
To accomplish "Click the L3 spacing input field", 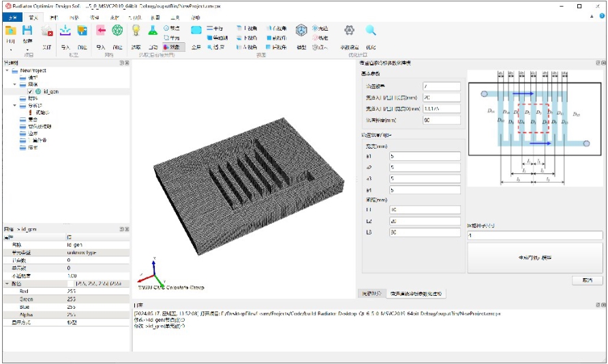I will coord(425,232).
